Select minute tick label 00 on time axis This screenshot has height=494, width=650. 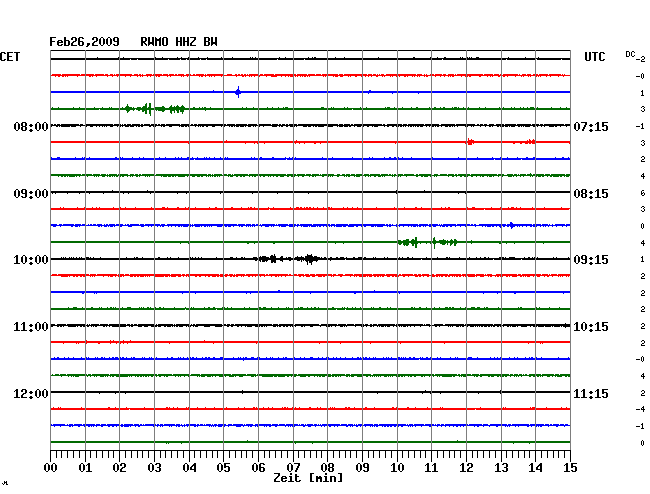[51, 468]
